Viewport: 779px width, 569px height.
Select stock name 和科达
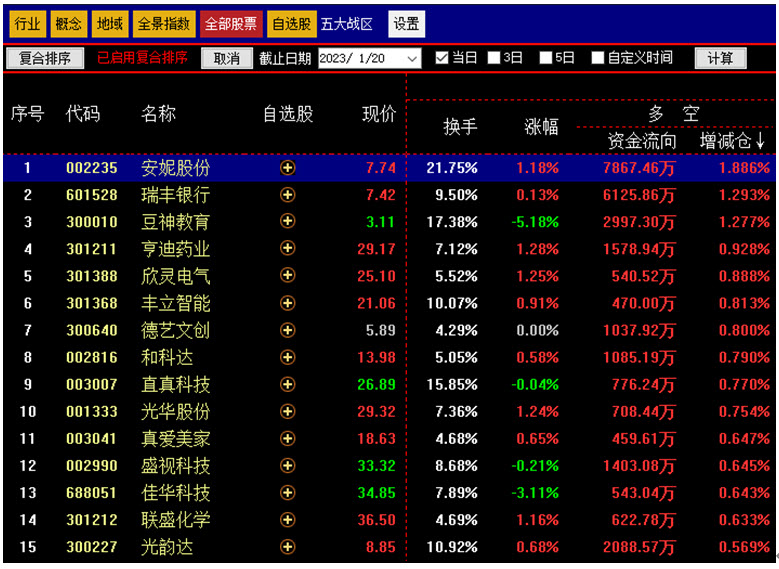(x=167, y=357)
